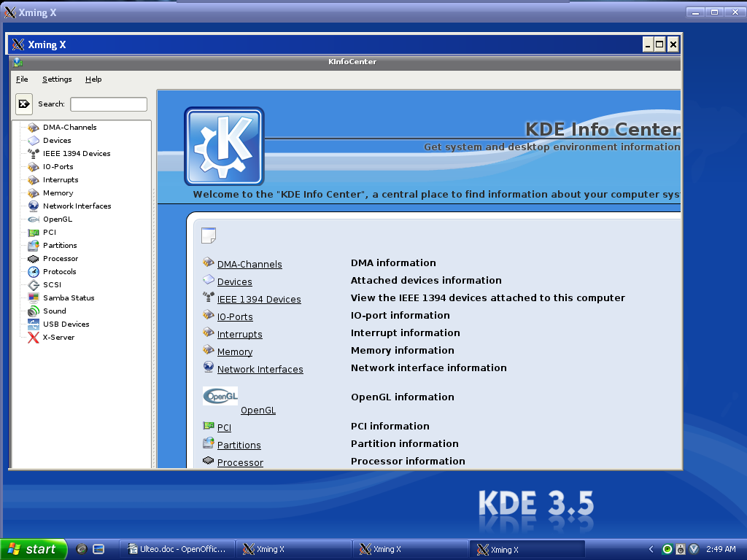Open the Network Interfaces link
Image resolution: width=747 pixels, height=560 pixels.
point(260,370)
